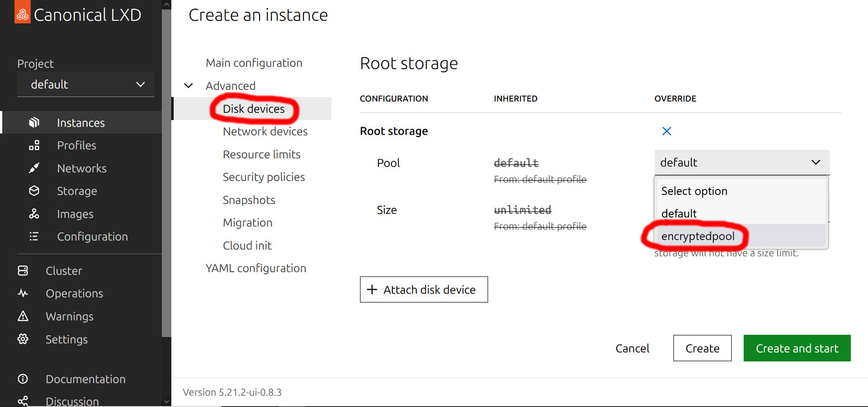Click the version text 5.21.2-ui-0.8.3

tap(232, 392)
